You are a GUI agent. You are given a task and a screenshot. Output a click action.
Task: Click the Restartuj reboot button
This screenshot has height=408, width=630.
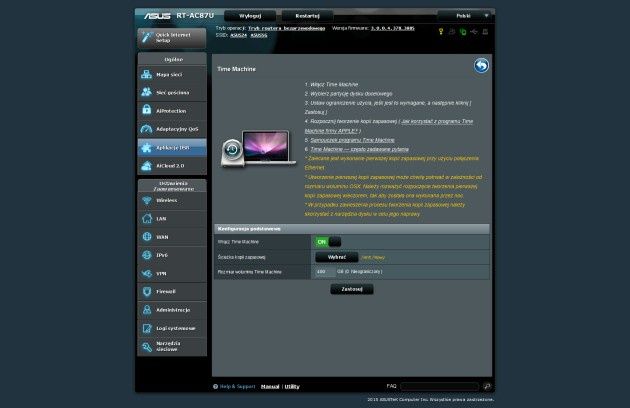[307, 16]
